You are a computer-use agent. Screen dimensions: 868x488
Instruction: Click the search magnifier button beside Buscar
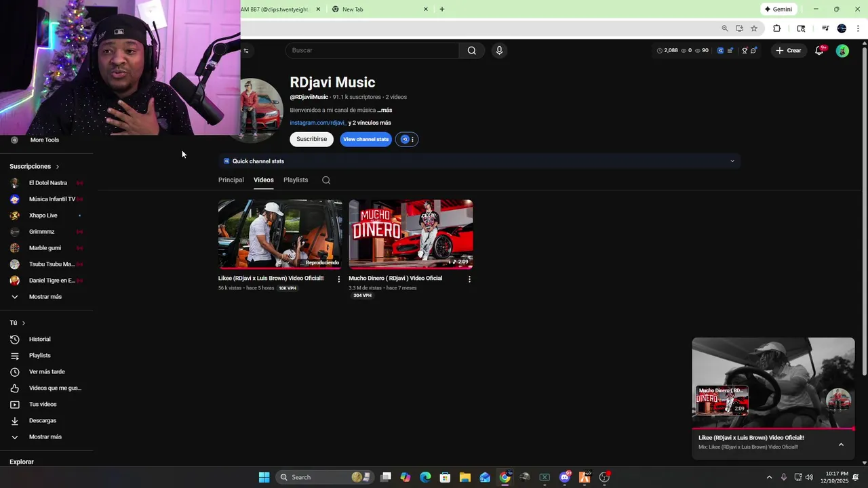click(x=471, y=50)
